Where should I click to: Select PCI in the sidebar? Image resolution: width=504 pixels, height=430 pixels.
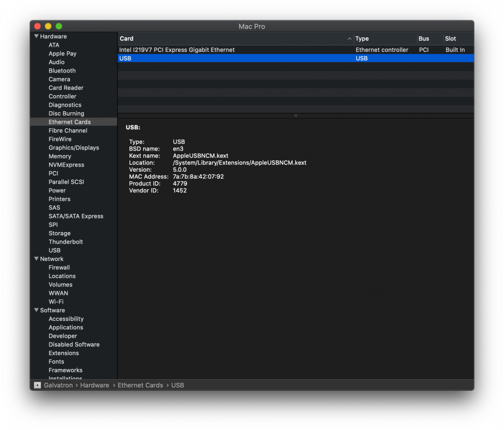(x=53, y=173)
